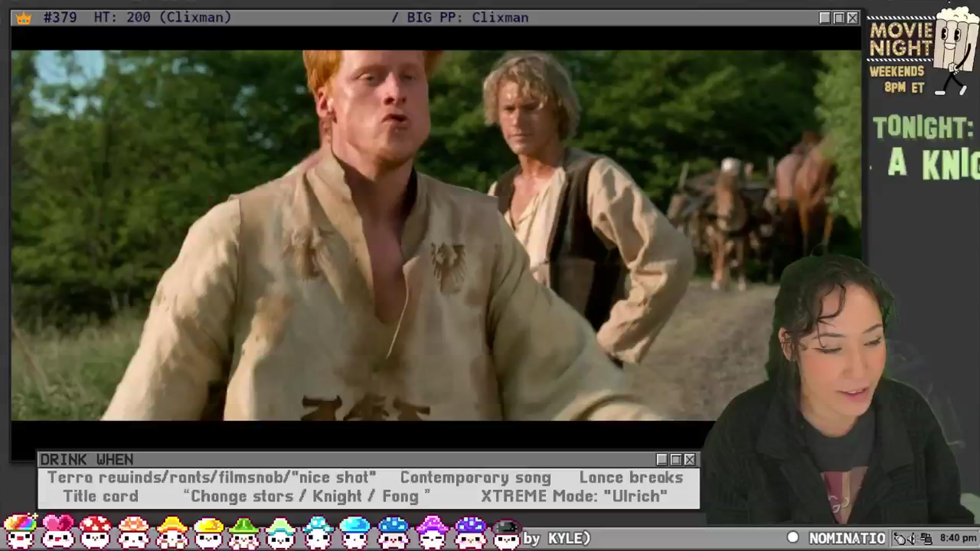The width and height of the screenshot is (980, 551).
Task: Click the NOMINATIO taskbar label
Action: 847,538
